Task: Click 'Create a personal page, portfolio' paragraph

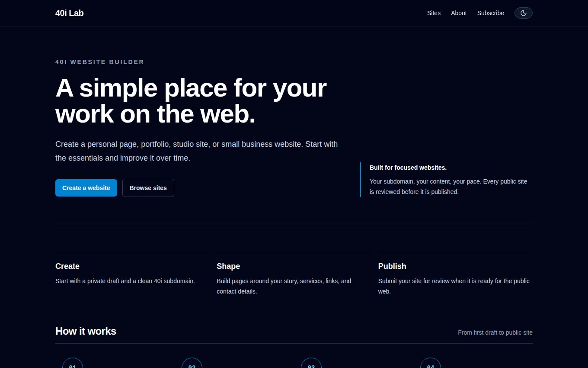Action: pos(197,151)
